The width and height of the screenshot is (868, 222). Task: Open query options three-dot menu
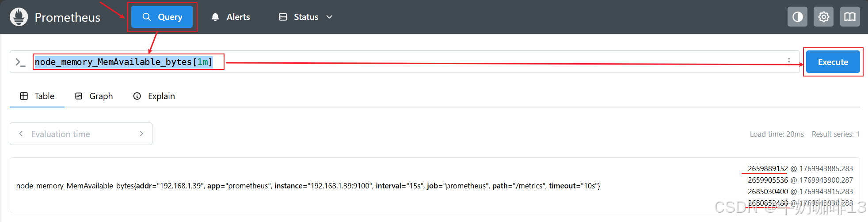coord(789,61)
